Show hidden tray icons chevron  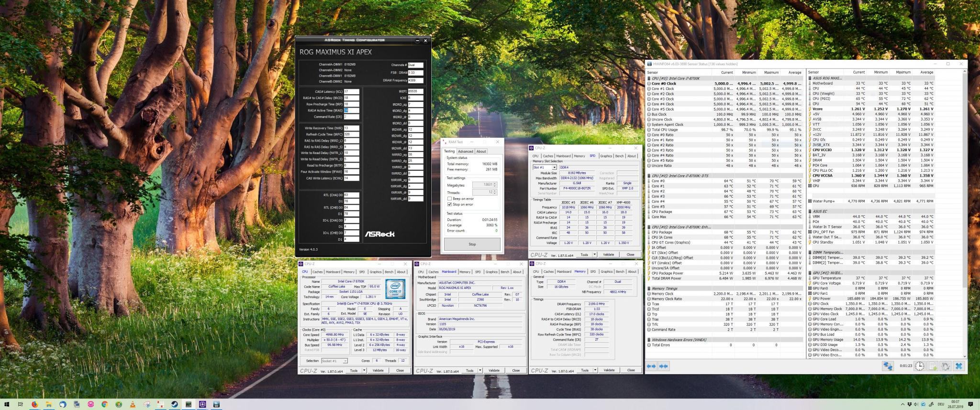coord(902,405)
